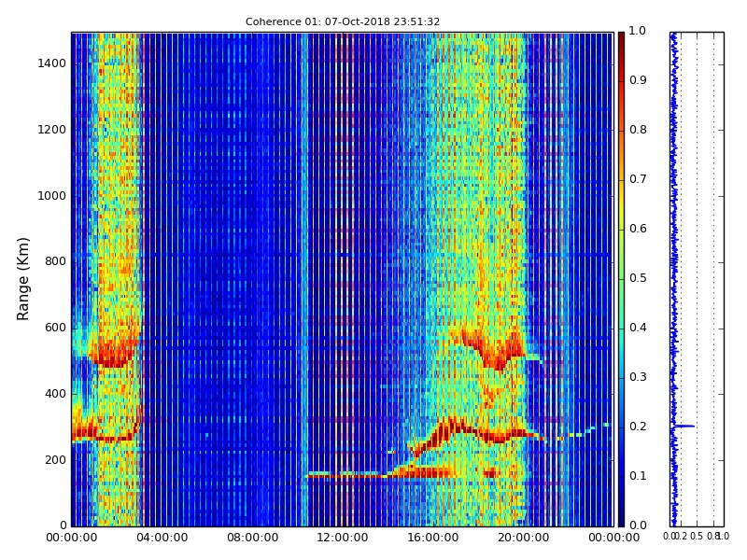The width and height of the screenshot is (747, 560).
Task: Click the colorbar 0.7 value label
Action: tap(638, 179)
